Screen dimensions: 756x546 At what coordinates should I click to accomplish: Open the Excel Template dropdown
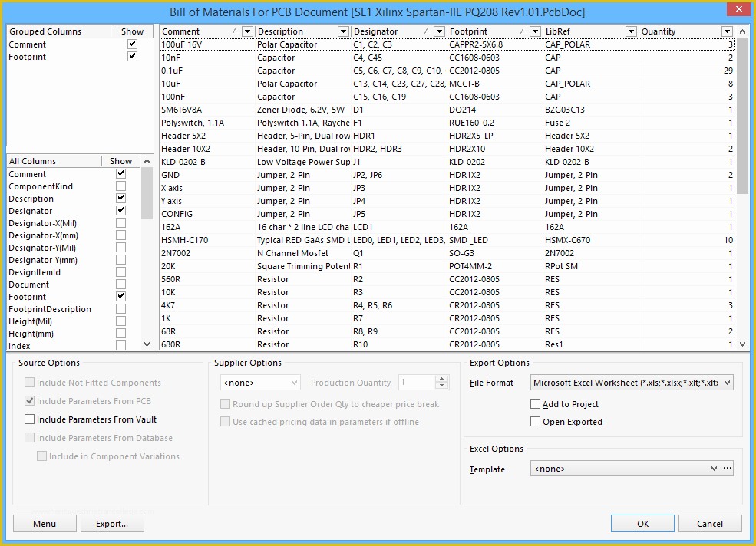(x=714, y=469)
